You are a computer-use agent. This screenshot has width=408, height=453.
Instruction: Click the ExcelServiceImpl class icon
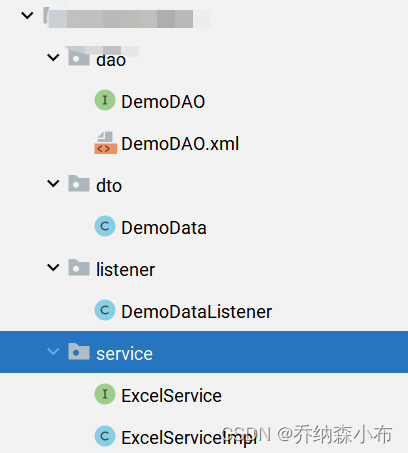pyautogui.click(x=105, y=436)
